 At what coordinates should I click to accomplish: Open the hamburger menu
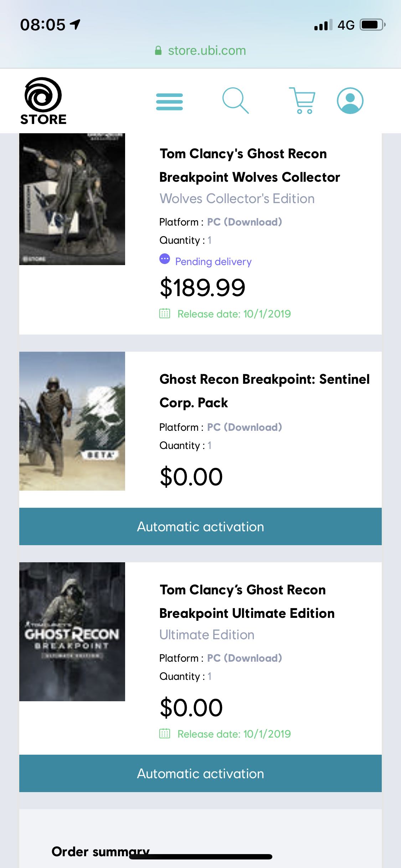click(169, 102)
